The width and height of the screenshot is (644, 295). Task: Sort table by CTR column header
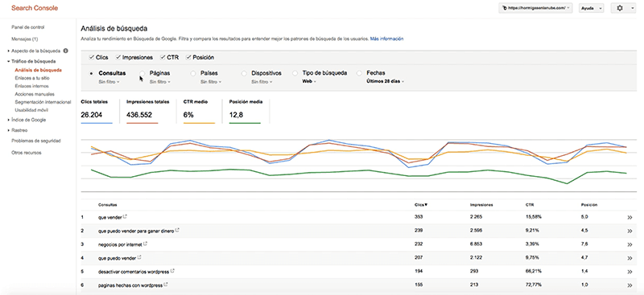click(x=530, y=204)
